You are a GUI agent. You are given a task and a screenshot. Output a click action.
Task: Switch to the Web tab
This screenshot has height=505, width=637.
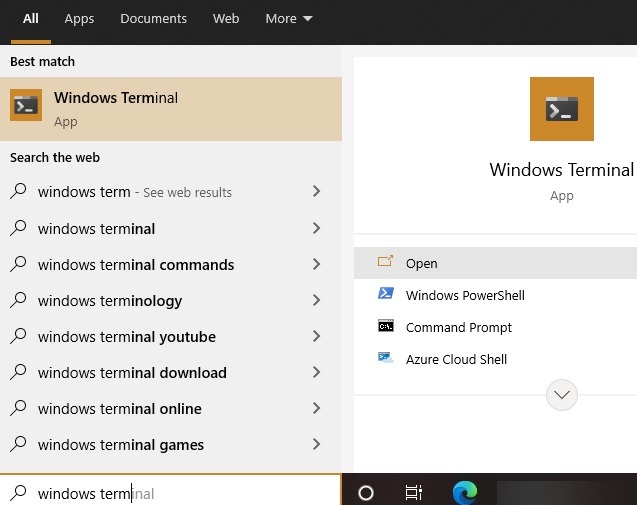coord(226,19)
